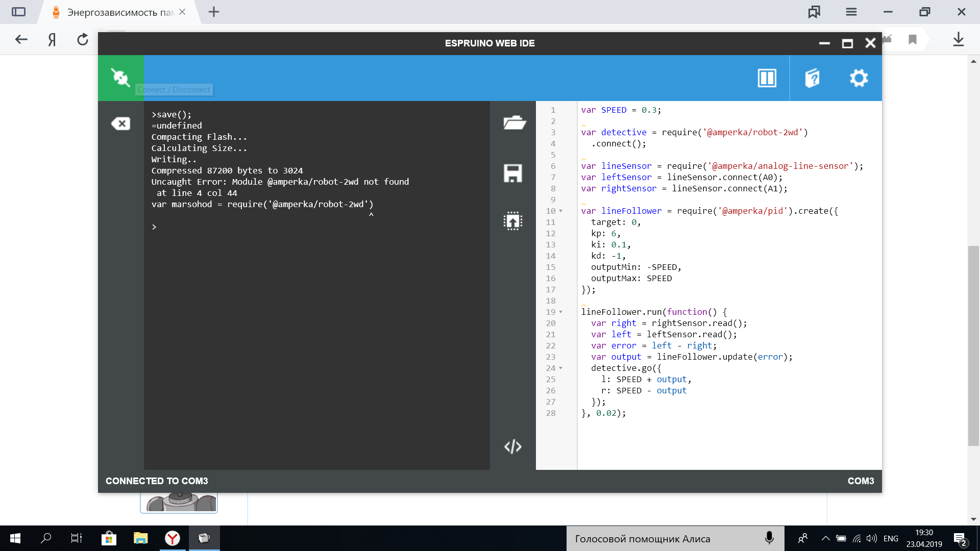The width and height of the screenshot is (980, 551).
Task: Click the robot thumbnail image behind the IDE
Action: [x=179, y=502]
